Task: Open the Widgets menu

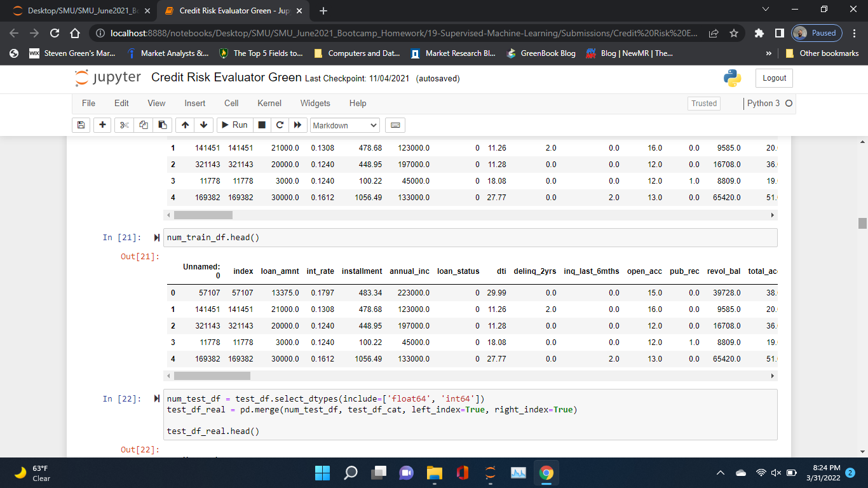Action: 315,103
